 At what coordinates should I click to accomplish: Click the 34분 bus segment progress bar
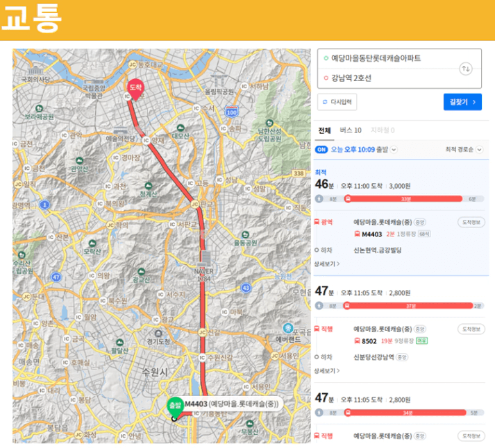[x=407, y=413]
